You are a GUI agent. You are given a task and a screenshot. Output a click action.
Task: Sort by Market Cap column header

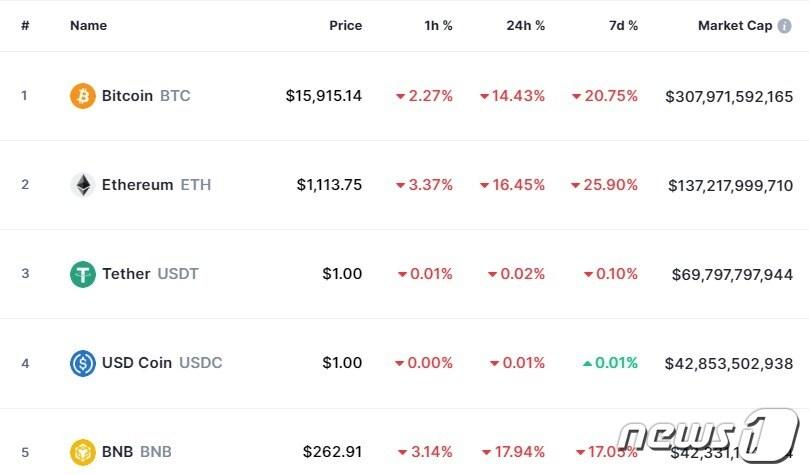point(734,26)
